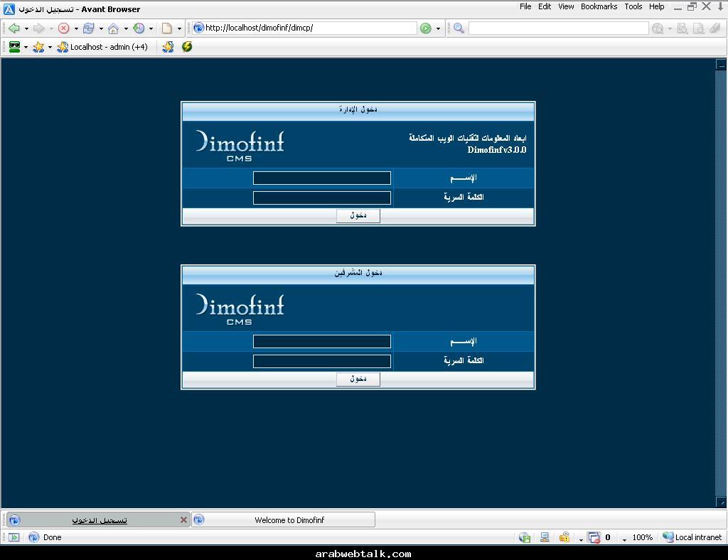The image size is (728, 560).
Task: Click the supervisors login دخول button
Action: pos(358,379)
